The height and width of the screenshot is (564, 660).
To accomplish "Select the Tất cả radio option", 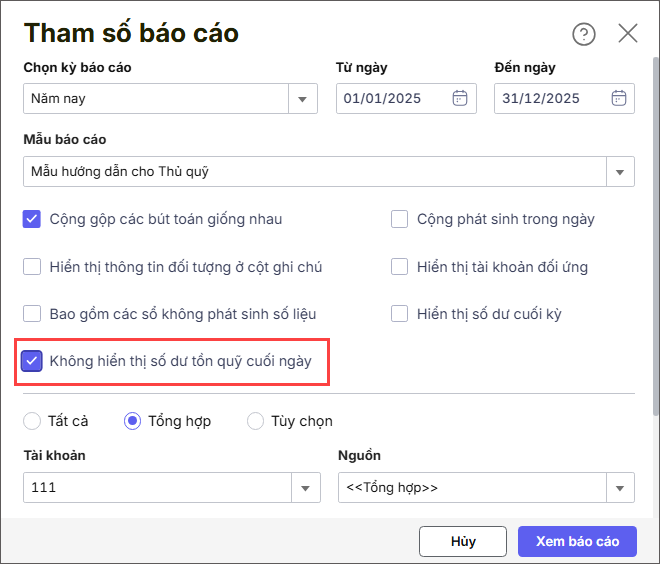I will (32, 421).
